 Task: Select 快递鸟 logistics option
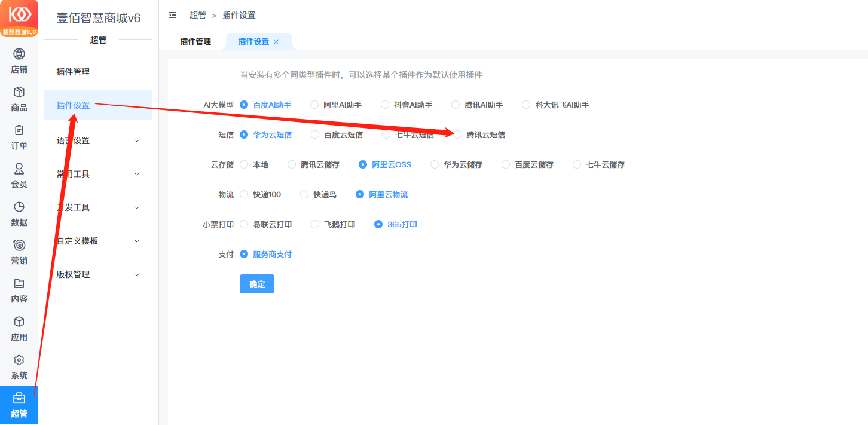(x=304, y=194)
